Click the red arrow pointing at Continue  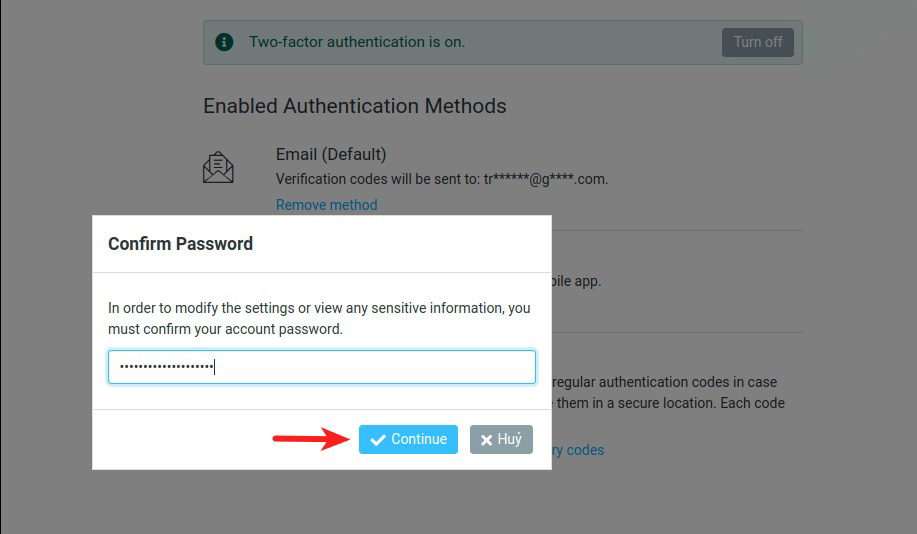pos(310,438)
